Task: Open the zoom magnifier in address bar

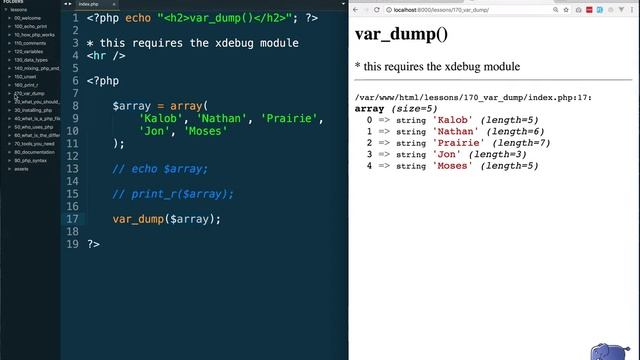Action: click(556, 10)
